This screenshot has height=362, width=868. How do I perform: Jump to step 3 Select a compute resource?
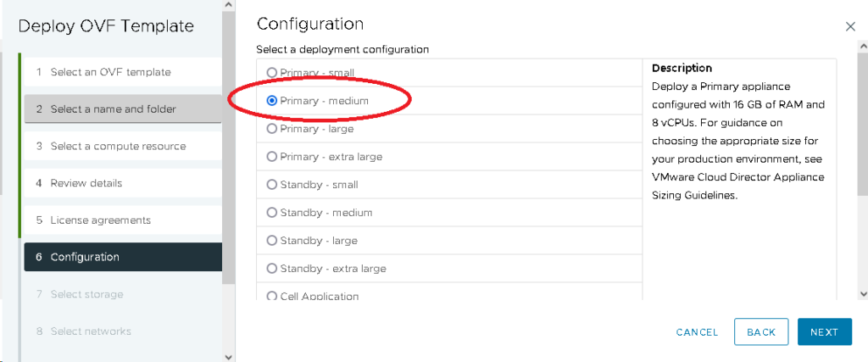[118, 146]
